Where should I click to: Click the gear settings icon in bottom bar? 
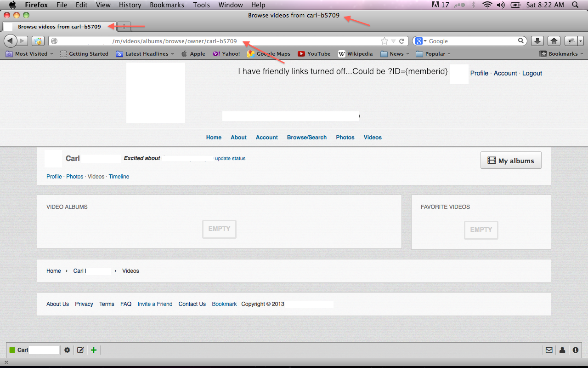click(x=67, y=350)
